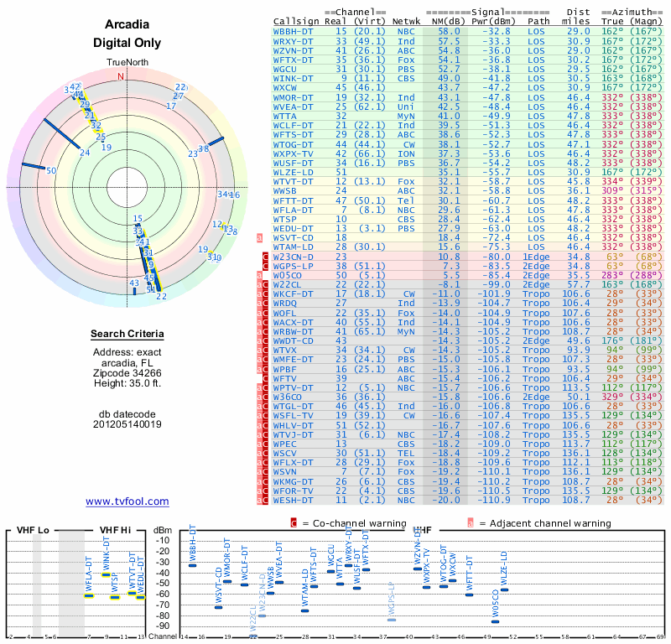Click the W05CO bar in UHF chart
The width and height of the screenshot is (671, 644).
495,621
